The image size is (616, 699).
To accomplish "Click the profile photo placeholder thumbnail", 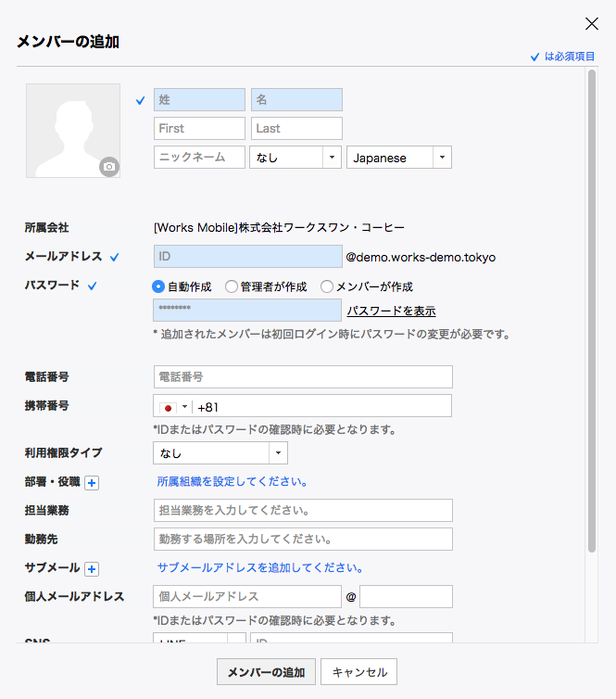I will (72, 130).
